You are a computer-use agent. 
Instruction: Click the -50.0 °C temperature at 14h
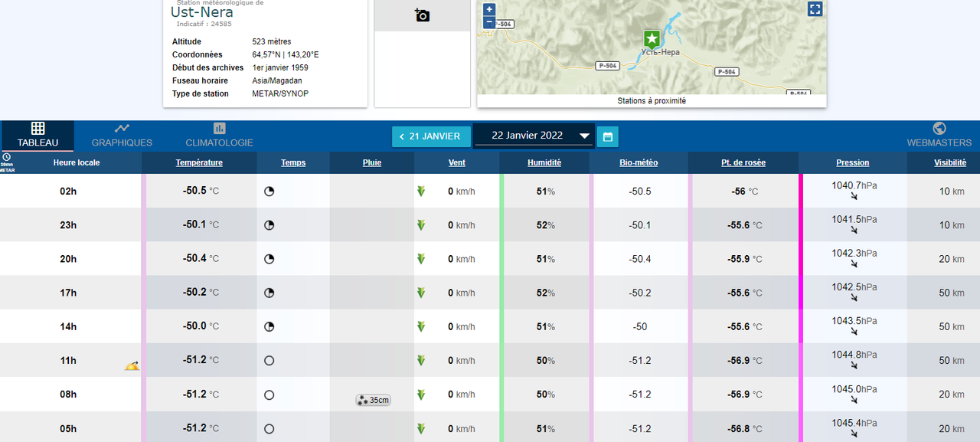click(201, 326)
